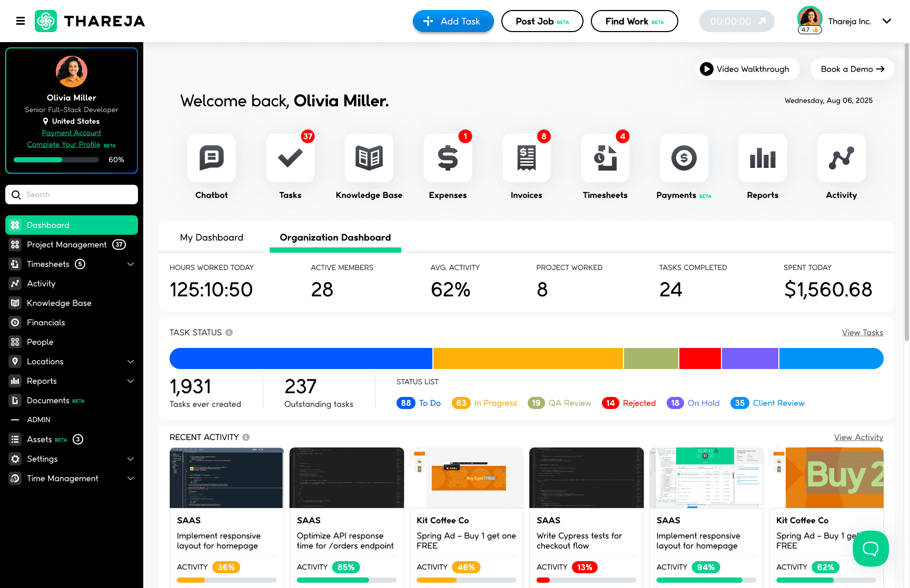Image resolution: width=910 pixels, height=588 pixels.
Task: Open the Chatbot icon
Action: [211, 158]
